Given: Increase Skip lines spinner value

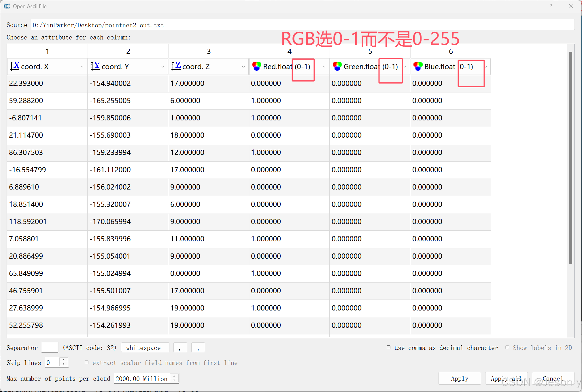Looking at the screenshot, I should pyautogui.click(x=64, y=360).
